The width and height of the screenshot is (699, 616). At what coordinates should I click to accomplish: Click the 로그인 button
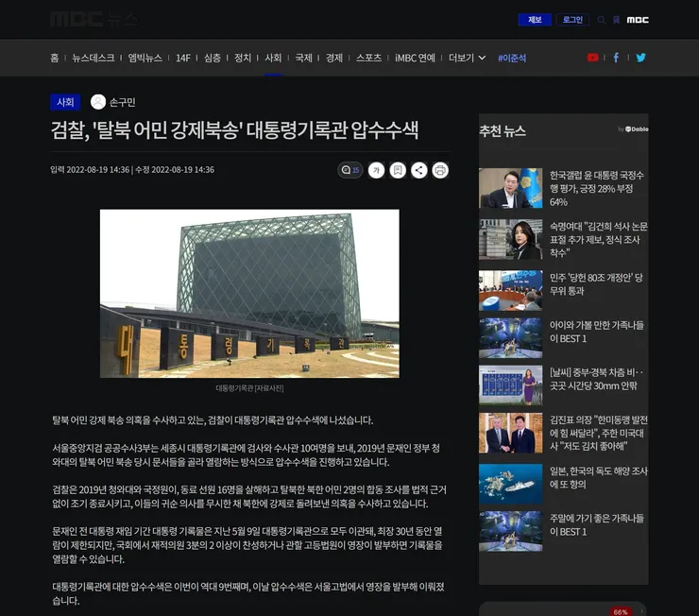pyautogui.click(x=572, y=20)
